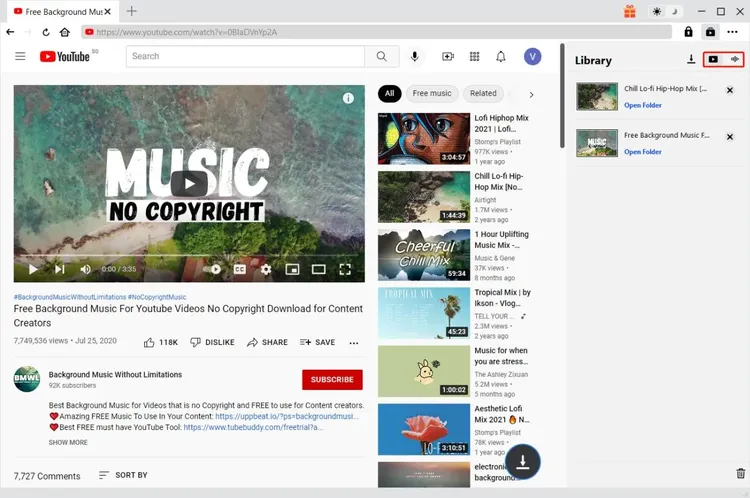
Task: Open the YouTube notifications bell
Action: point(501,56)
